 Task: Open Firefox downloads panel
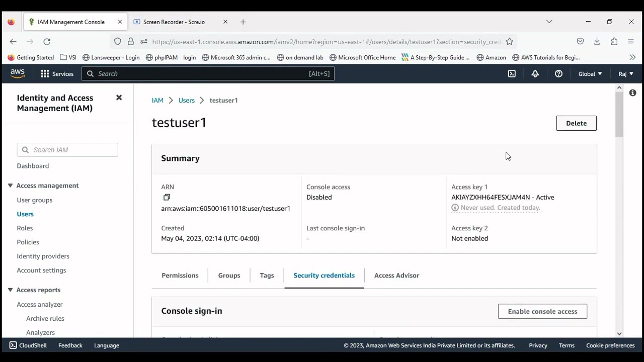[x=597, y=42]
